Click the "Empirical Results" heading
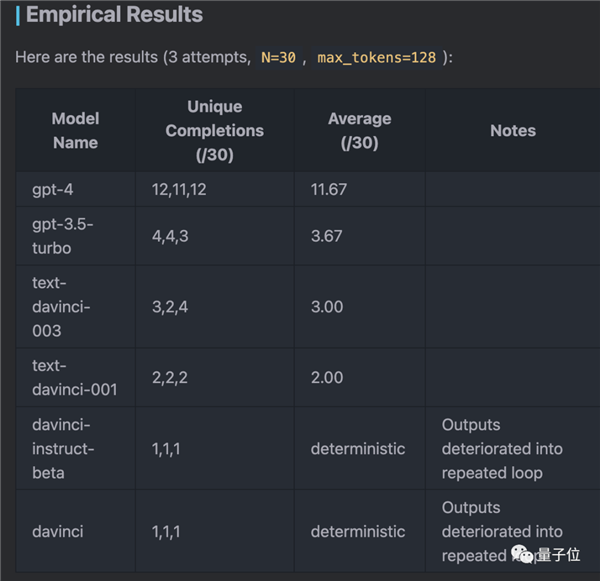This screenshot has height=581, width=600. 114,15
